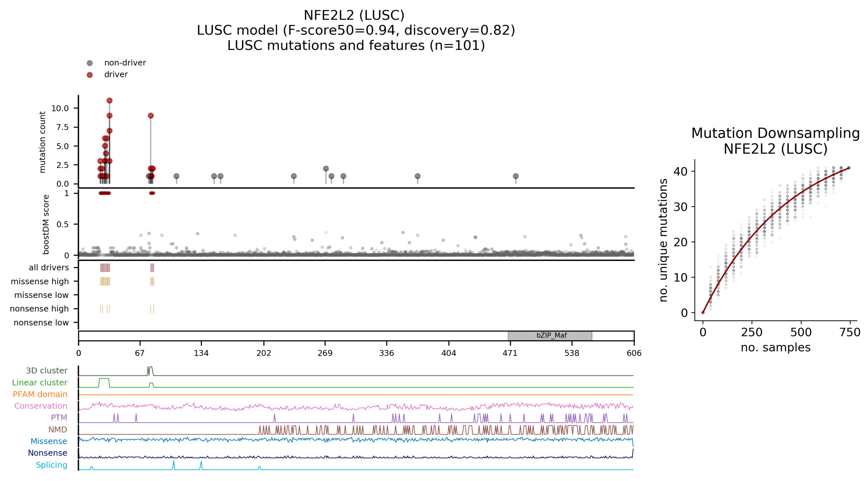
Task: Click the highest driver mutation point at count 11
Action: click(109, 100)
